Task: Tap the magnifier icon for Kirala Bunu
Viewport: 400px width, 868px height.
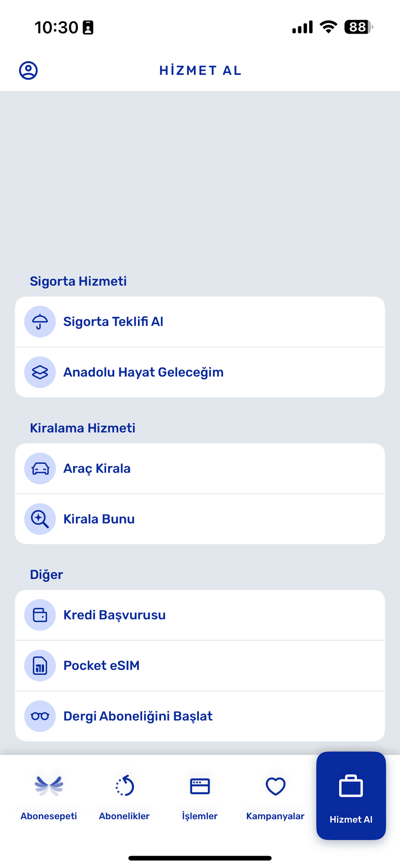Action: [40, 519]
